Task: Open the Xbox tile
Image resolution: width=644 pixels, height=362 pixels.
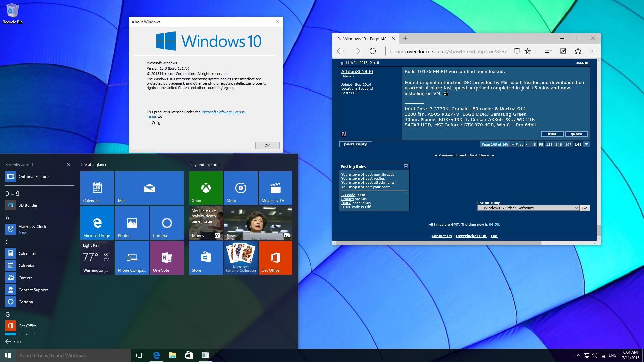Action: [206, 188]
